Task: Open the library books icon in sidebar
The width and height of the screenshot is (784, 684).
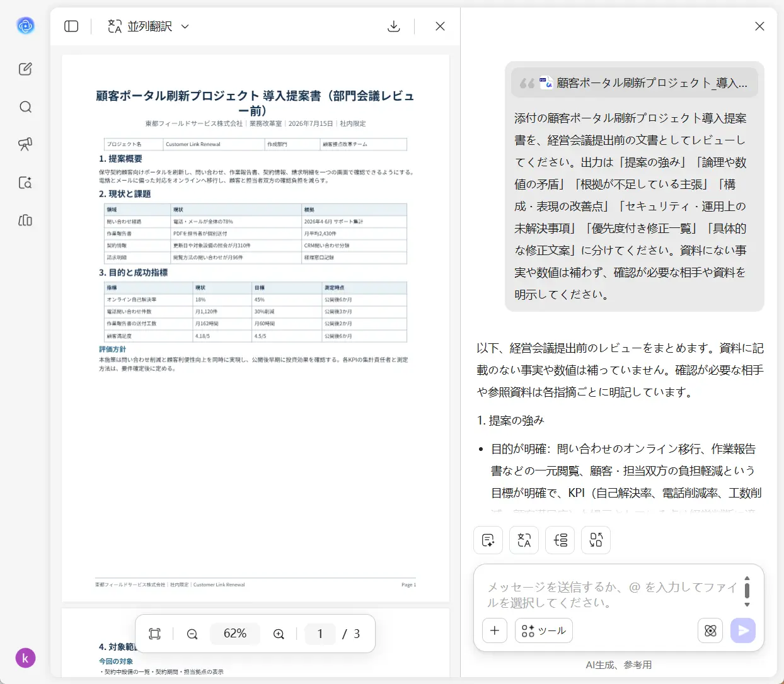Action: [x=25, y=220]
